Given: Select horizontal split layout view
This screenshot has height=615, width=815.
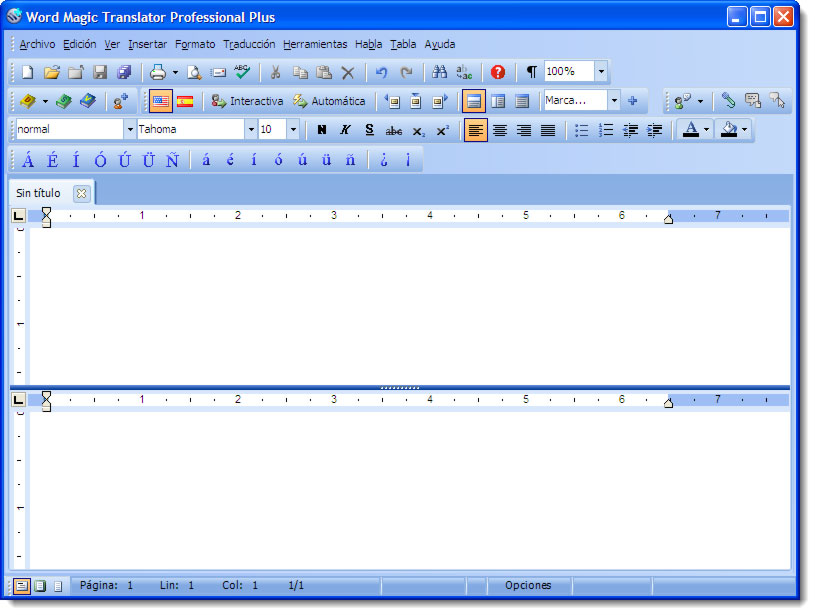Looking at the screenshot, I should click(474, 101).
